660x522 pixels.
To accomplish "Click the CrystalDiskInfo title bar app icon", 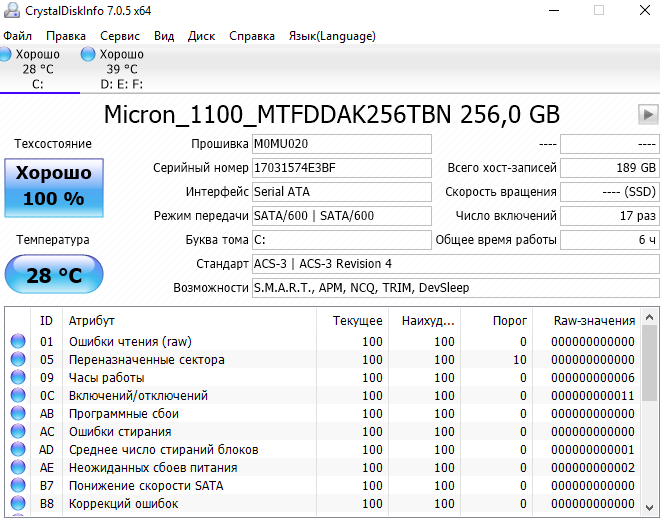I will tap(11, 10).
